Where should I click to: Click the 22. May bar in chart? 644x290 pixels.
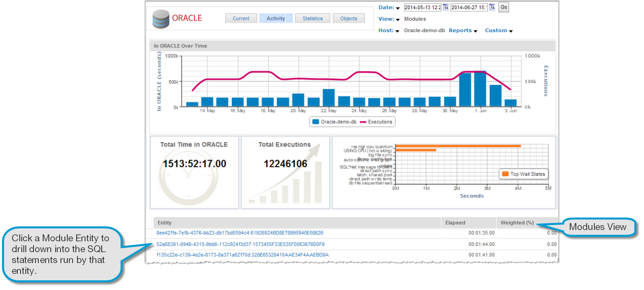[329, 98]
